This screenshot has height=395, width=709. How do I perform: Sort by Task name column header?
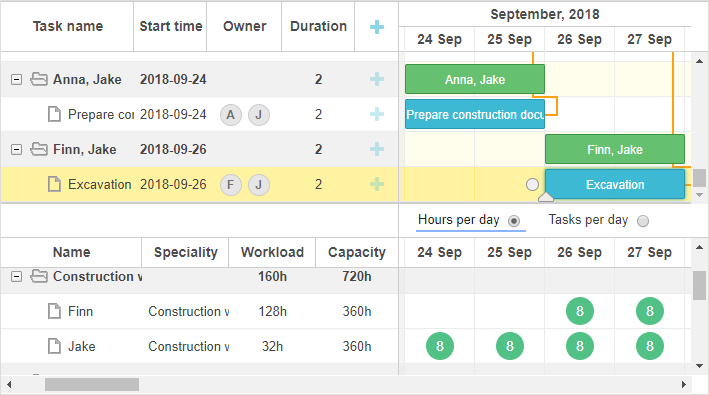tap(67, 26)
